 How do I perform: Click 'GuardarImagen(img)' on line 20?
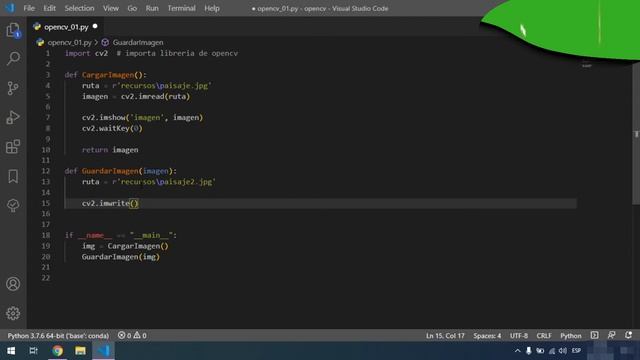(x=121, y=257)
